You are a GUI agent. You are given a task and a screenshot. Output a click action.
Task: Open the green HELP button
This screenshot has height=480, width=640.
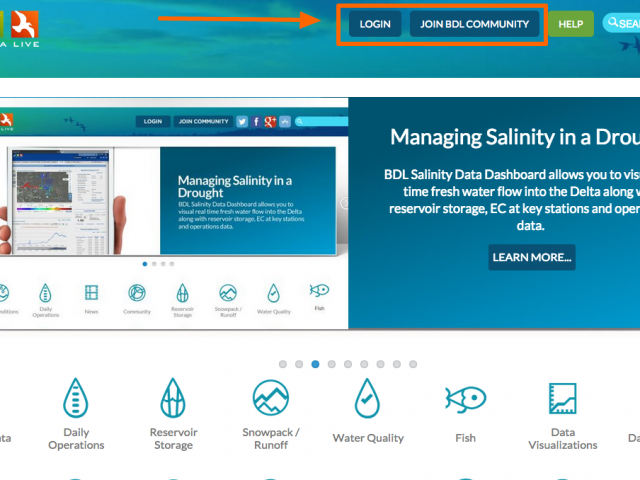pos(571,24)
